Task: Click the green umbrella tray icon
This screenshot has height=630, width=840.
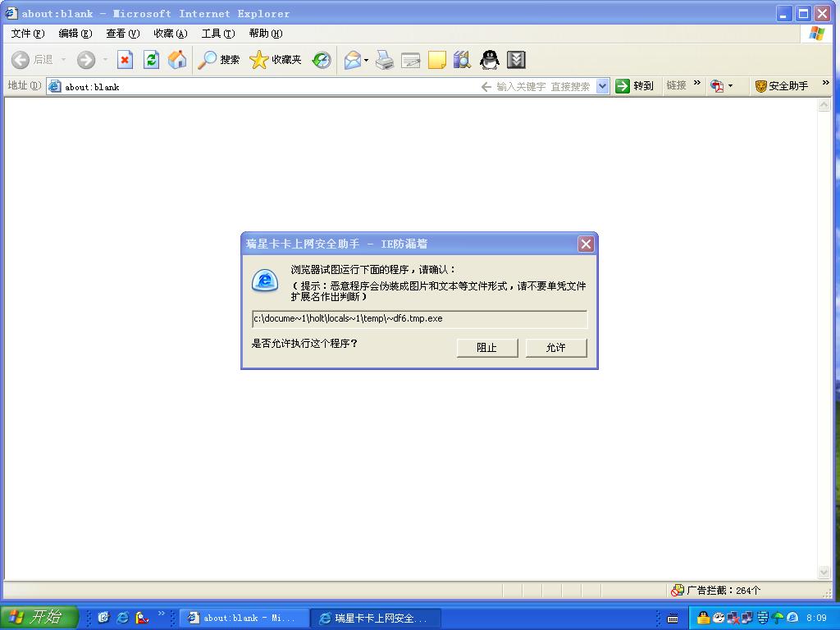Action: [778, 618]
